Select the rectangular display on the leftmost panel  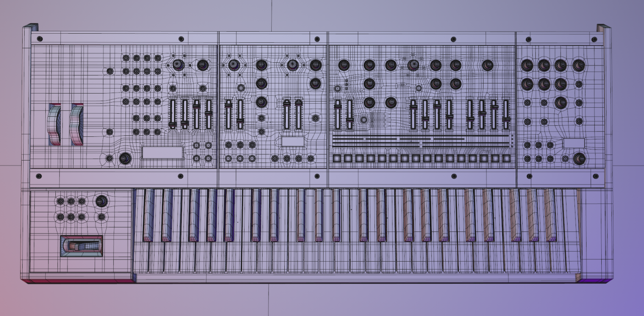[x=162, y=152]
